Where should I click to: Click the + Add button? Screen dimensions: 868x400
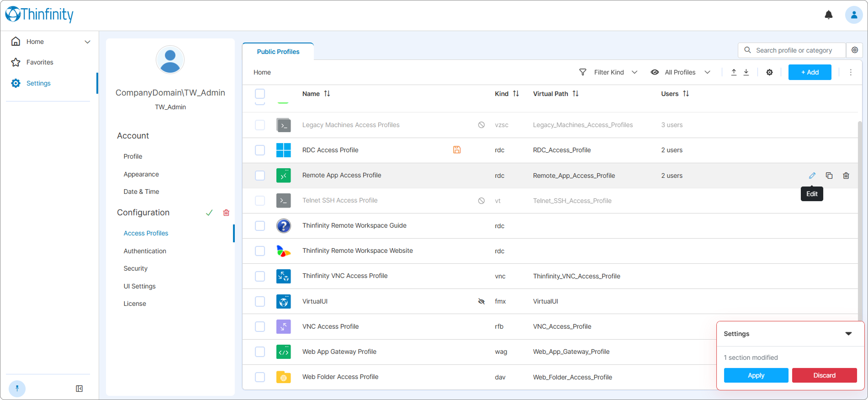(810, 72)
